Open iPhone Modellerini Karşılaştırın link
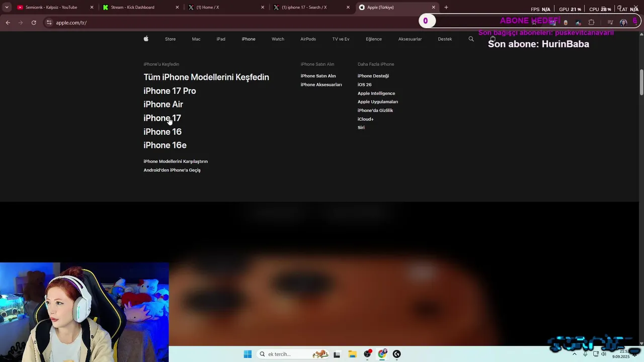Image resolution: width=644 pixels, height=362 pixels. (176, 161)
